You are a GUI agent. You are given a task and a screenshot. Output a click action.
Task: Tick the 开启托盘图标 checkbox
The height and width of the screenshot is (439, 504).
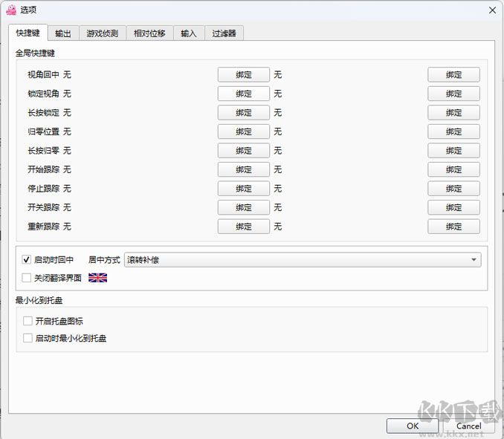pyautogui.click(x=28, y=321)
